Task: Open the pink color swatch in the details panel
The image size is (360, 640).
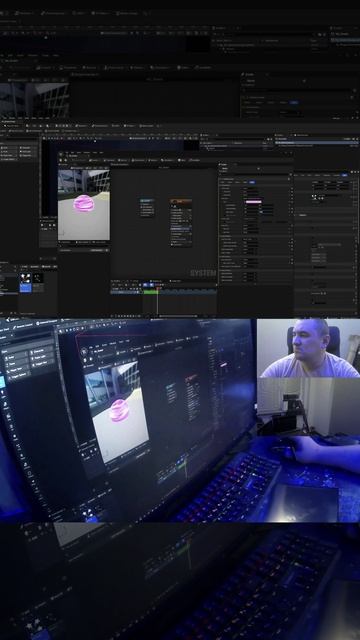Action: pos(253,202)
